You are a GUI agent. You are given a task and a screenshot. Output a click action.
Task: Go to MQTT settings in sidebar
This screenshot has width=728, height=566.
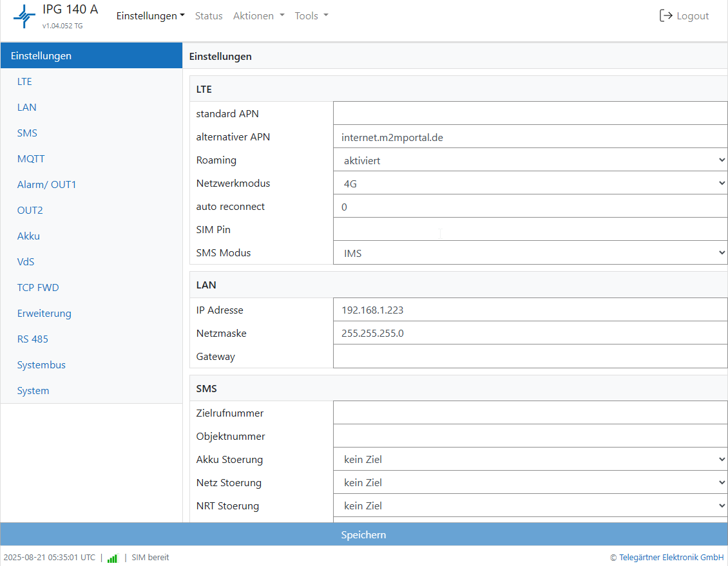31,159
